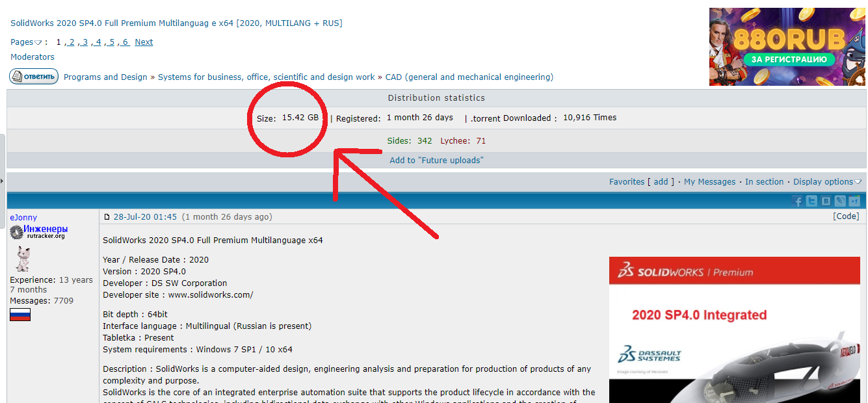Screen dimensions: 868x403
Task: Go to page 2 of the topic
Action: 71,42
